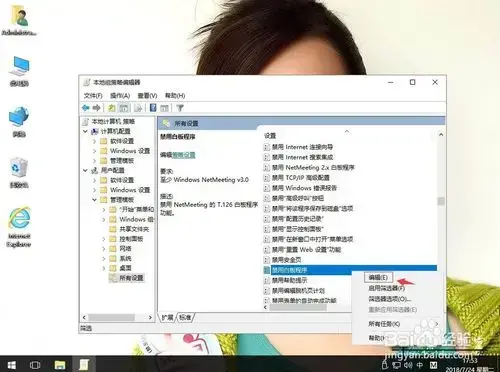Click the volume icon in system tray
This screenshot has height=372, width=500.
click(408, 365)
